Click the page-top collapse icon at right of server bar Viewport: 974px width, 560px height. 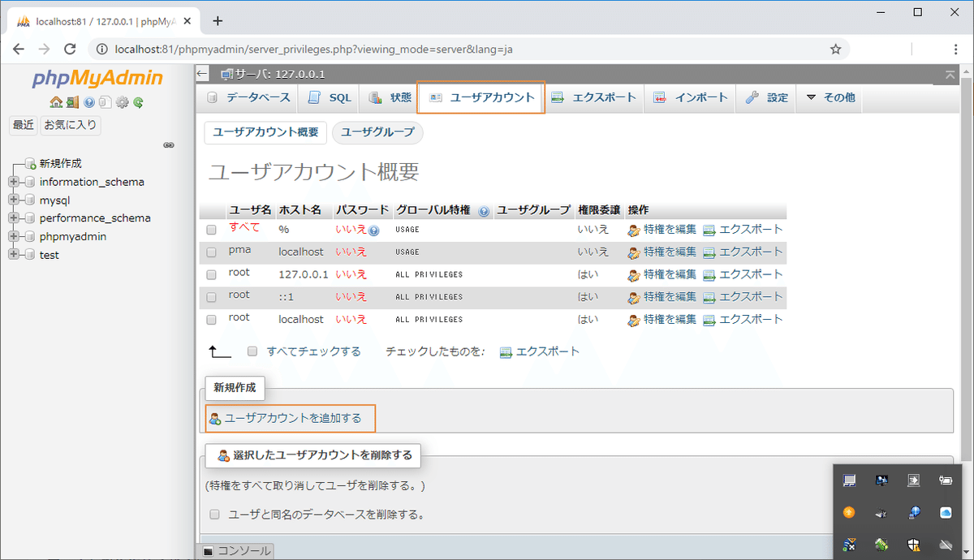[950, 75]
